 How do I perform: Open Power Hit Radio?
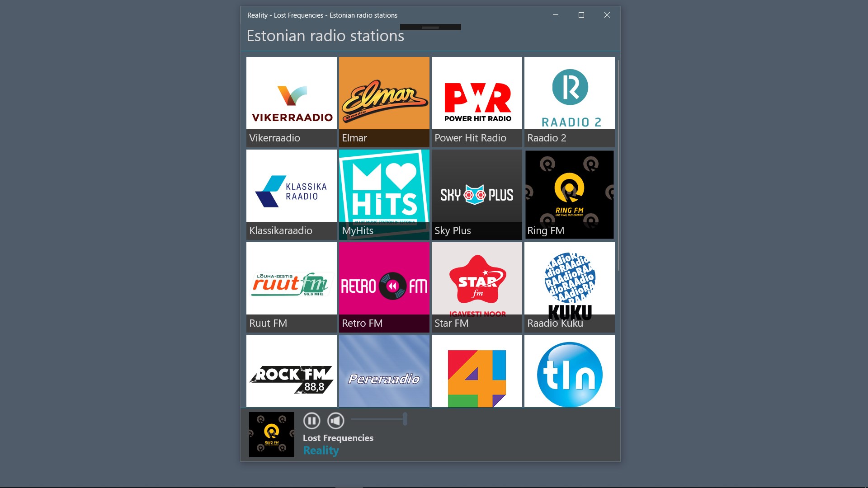(476, 101)
